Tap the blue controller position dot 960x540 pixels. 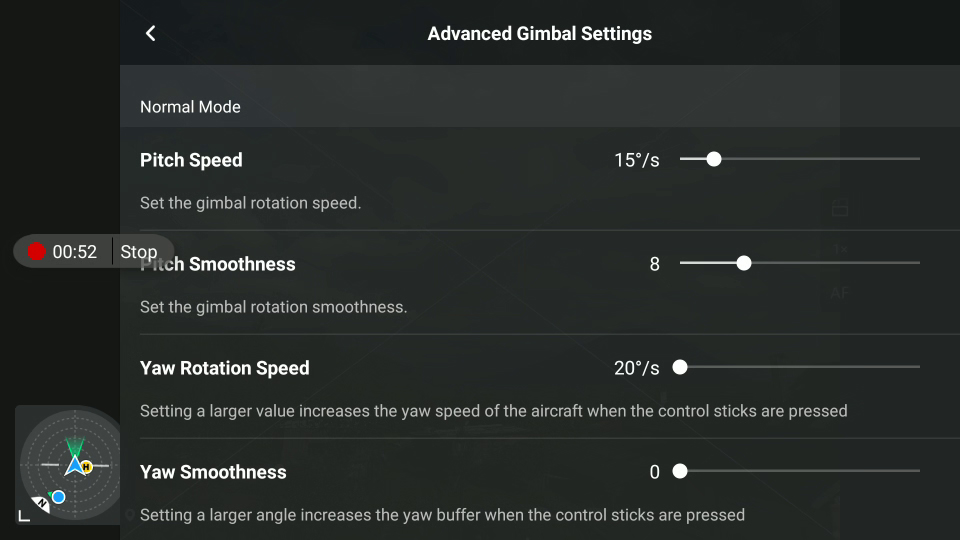coord(59,497)
